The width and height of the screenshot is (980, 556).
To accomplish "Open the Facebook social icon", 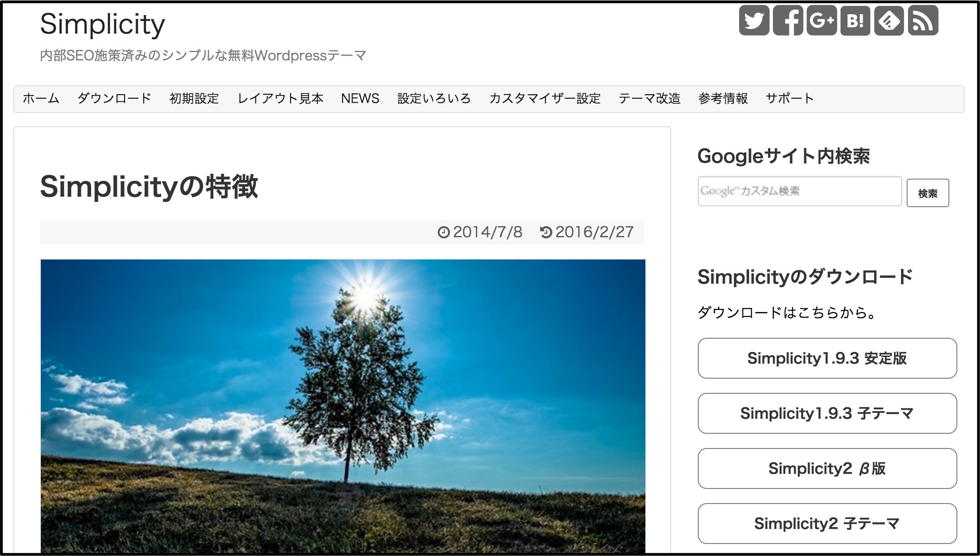I will (x=788, y=20).
